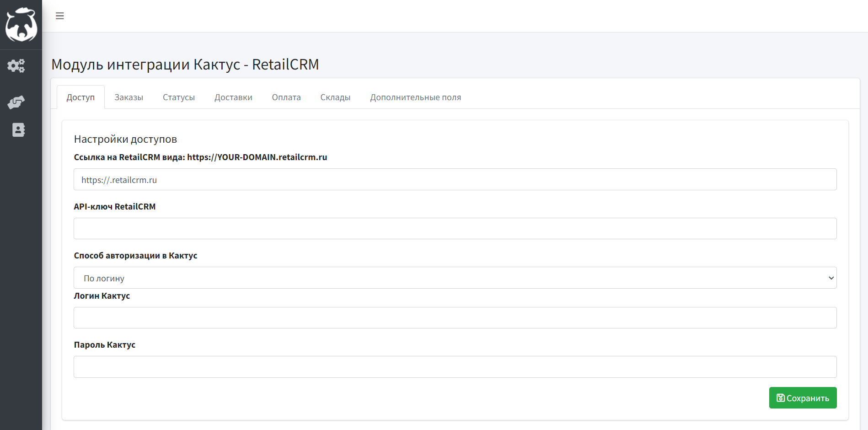Go to Дополнительные поля tab
This screenshot has height=430, width=868.
[x=416, y=97]
